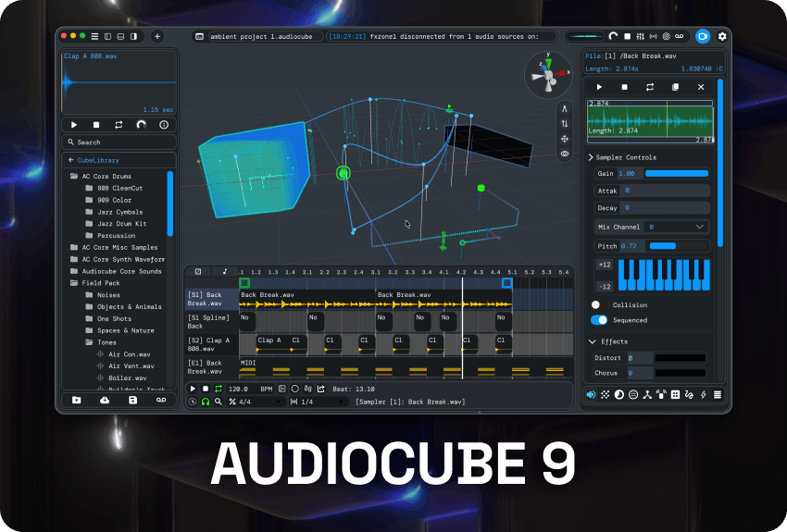787x532 pixels.
Task: Click the squiggle path icon in bottom right toolbar
Action: (x=689, y=395)
